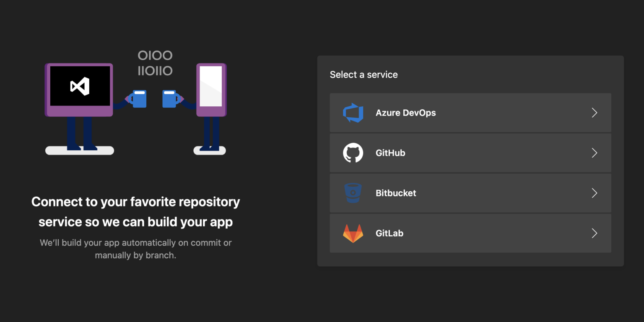Screen dimensions: 644x322
Task: Click the GitHub Octocat icon
Action: (x=353, y=153)
